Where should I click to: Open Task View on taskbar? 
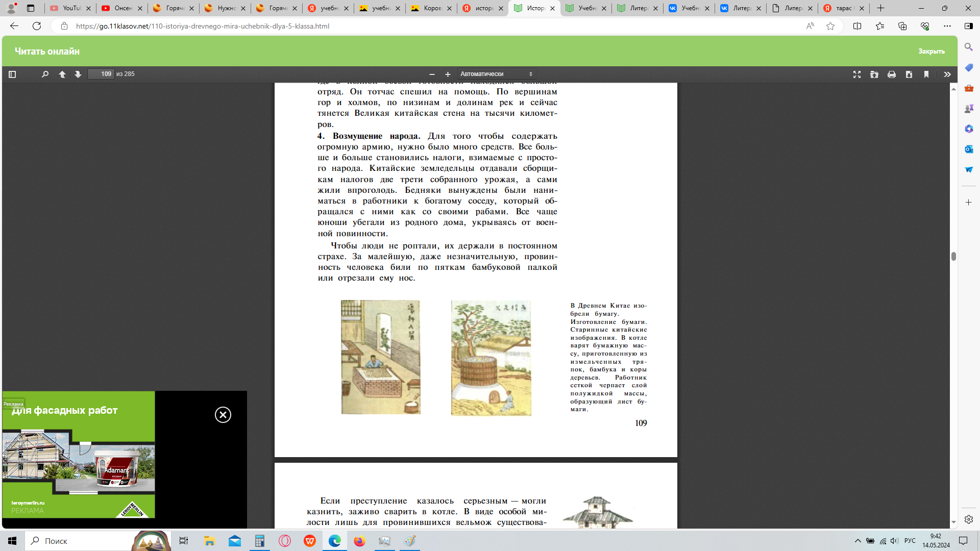(184, 541)
